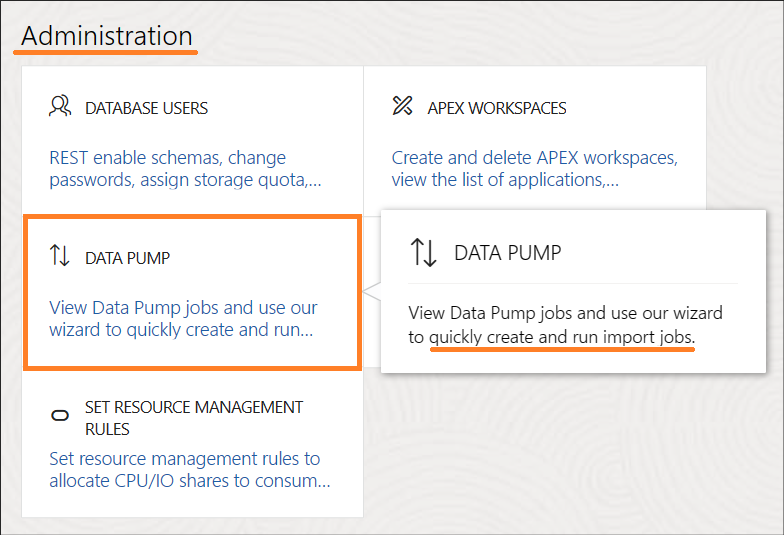784x535 pixels.
Task: Open the APEX WORKSPACES card title
Action: pyautogui.click(x=496, y=108)
